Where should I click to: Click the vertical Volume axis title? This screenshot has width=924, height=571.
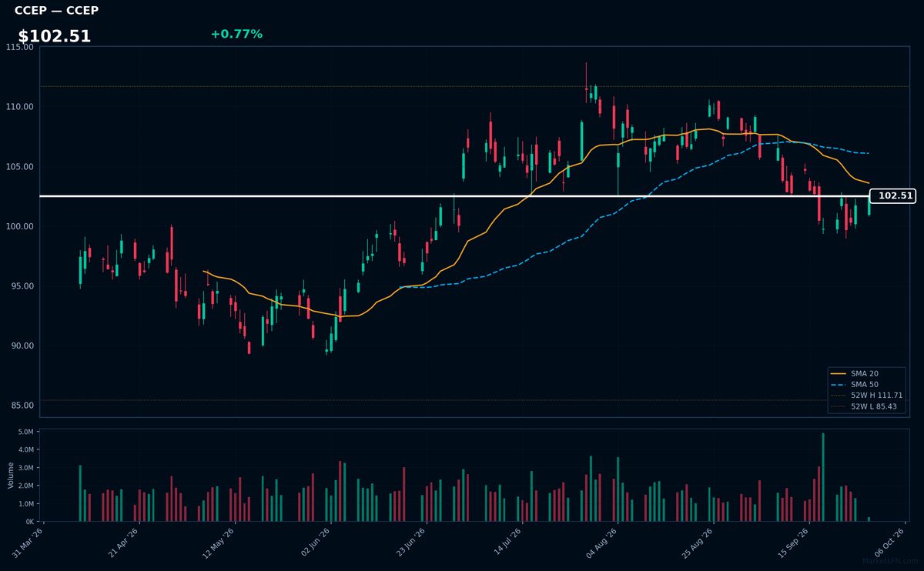pos(11,475)
